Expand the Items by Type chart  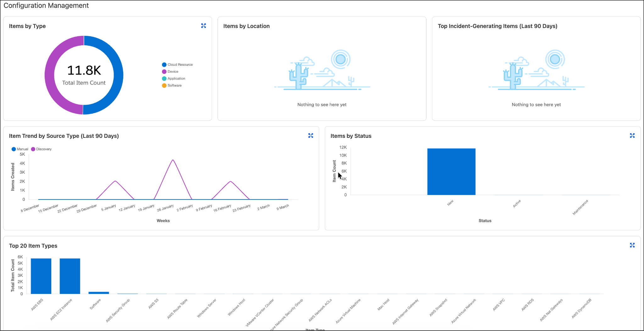point(203,26)
